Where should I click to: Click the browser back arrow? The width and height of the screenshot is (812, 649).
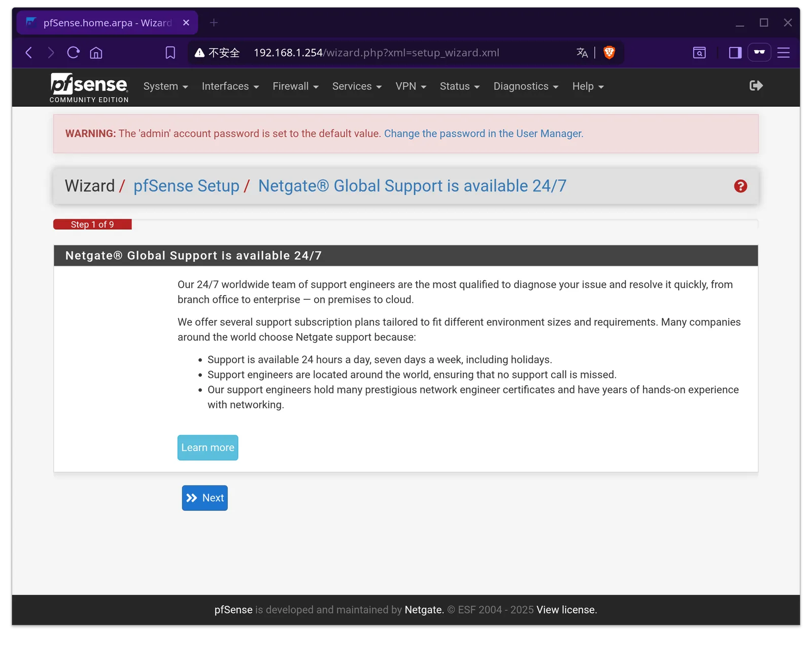29,53
